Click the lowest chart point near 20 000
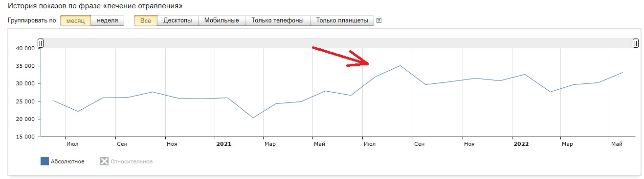 pyautogui.click(x=252, y=118)
